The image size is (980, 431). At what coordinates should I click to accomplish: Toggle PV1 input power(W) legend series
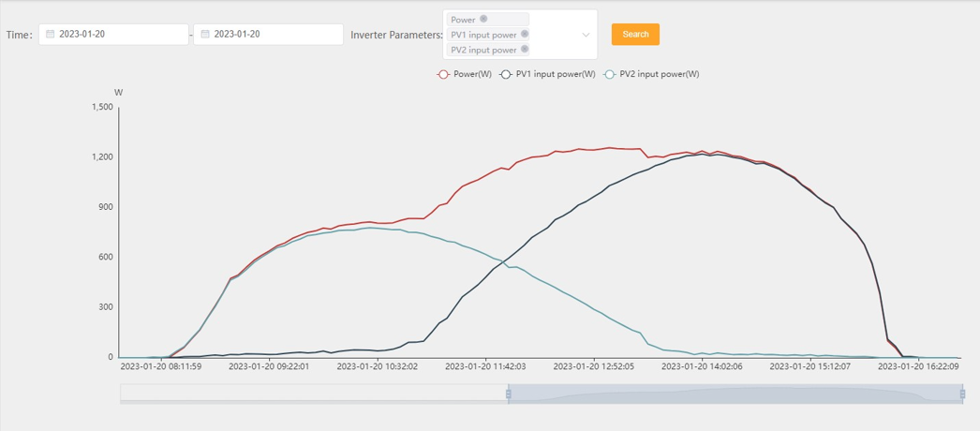pyautogui.click(x=547, y=74)
